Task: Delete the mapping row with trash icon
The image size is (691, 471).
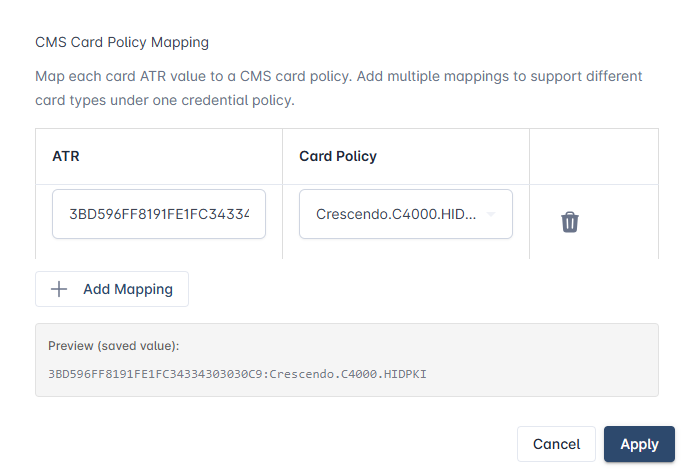Action: click(569, 222)
